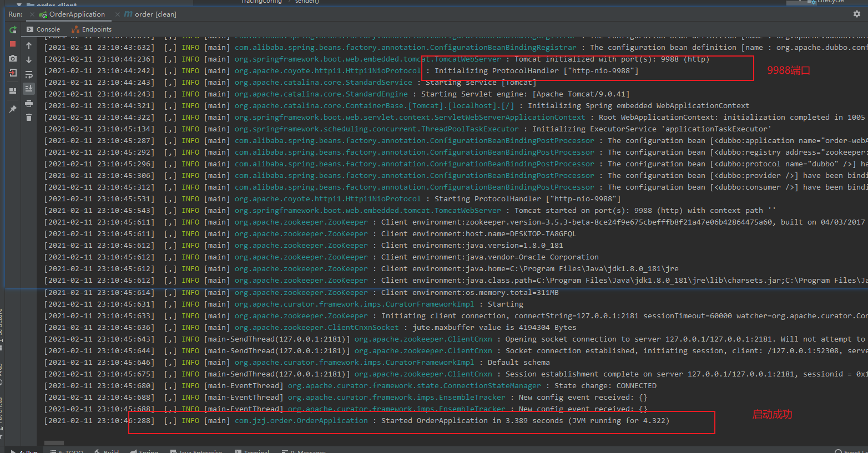Click the ServletWebServerApplicationContext class name
Screen dimensions: 868x453
[410, 118]
